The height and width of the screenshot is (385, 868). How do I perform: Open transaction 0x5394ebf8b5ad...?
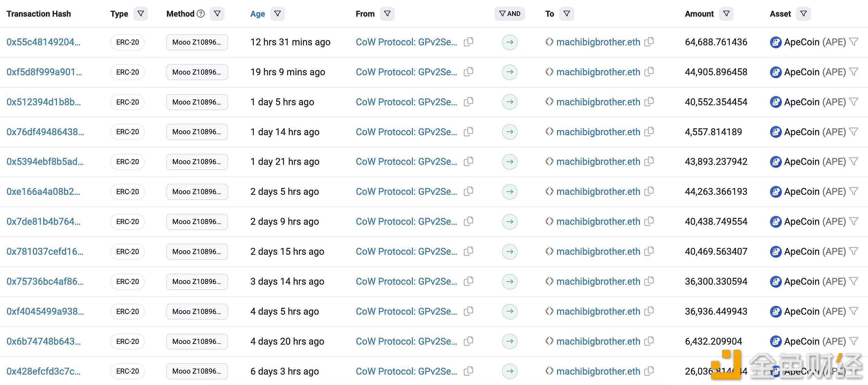[45, 162]
